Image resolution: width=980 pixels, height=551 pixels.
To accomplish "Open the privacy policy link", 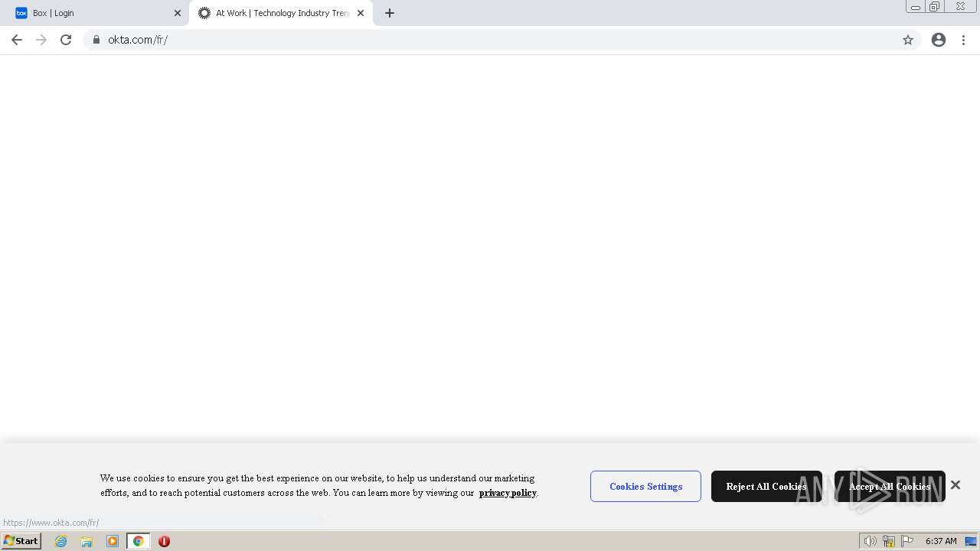I will (x=508, y=493).
